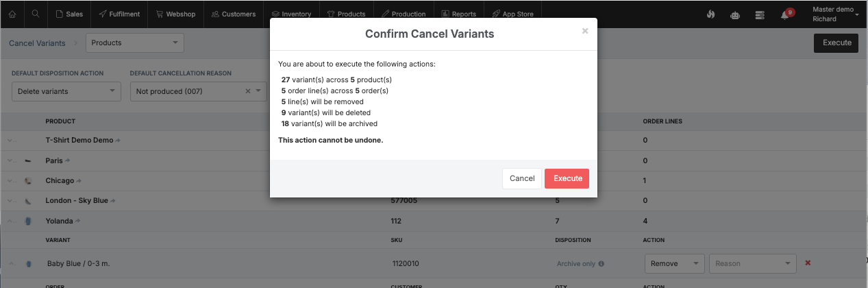
Task: Open the Reason dropdown for Baby Blue
Action: pyautogui.click(x=752, y=263)
